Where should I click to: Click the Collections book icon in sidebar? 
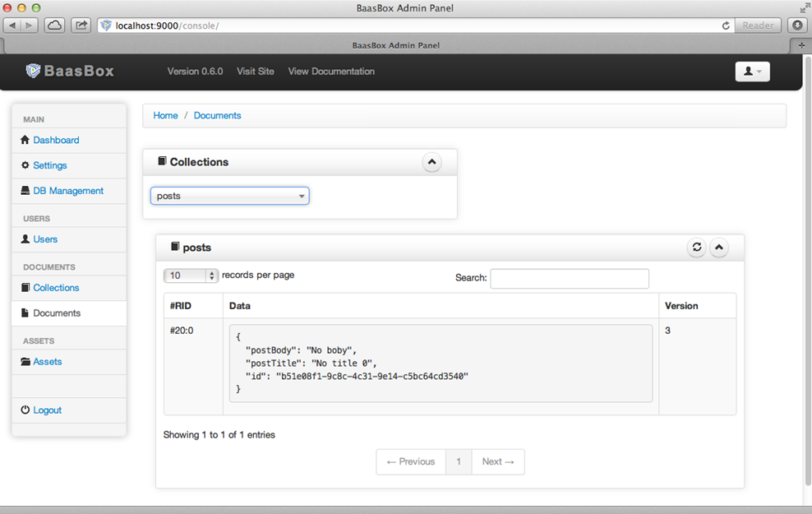point(25,288)
